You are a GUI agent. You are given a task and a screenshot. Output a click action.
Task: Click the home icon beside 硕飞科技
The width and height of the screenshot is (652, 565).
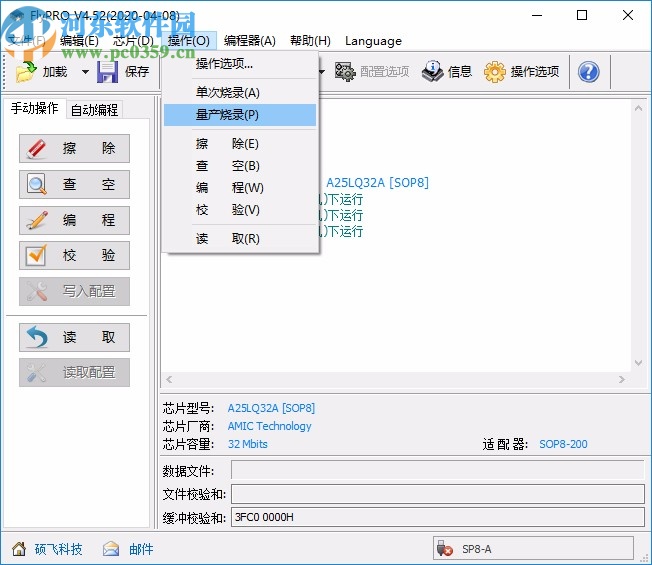19,549
